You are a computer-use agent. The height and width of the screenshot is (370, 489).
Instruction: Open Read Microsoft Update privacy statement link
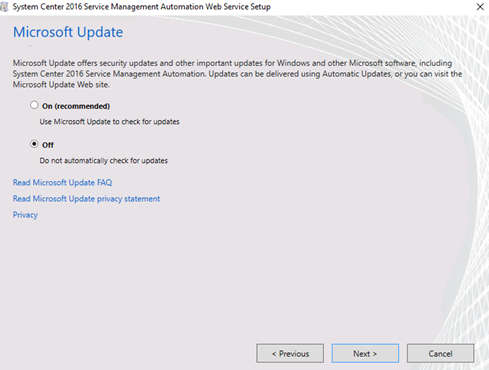coord(86,199)
